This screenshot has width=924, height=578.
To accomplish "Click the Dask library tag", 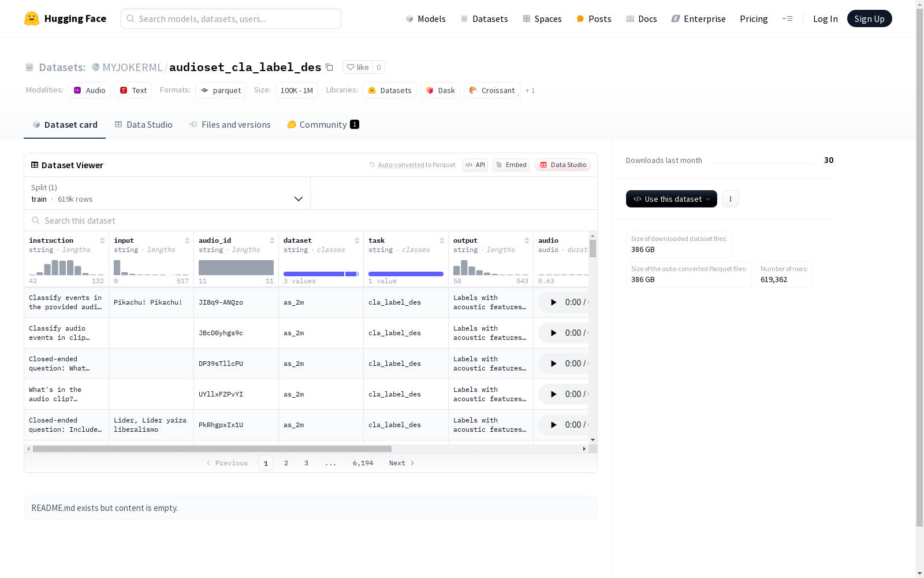I will [x=441, y=90].
